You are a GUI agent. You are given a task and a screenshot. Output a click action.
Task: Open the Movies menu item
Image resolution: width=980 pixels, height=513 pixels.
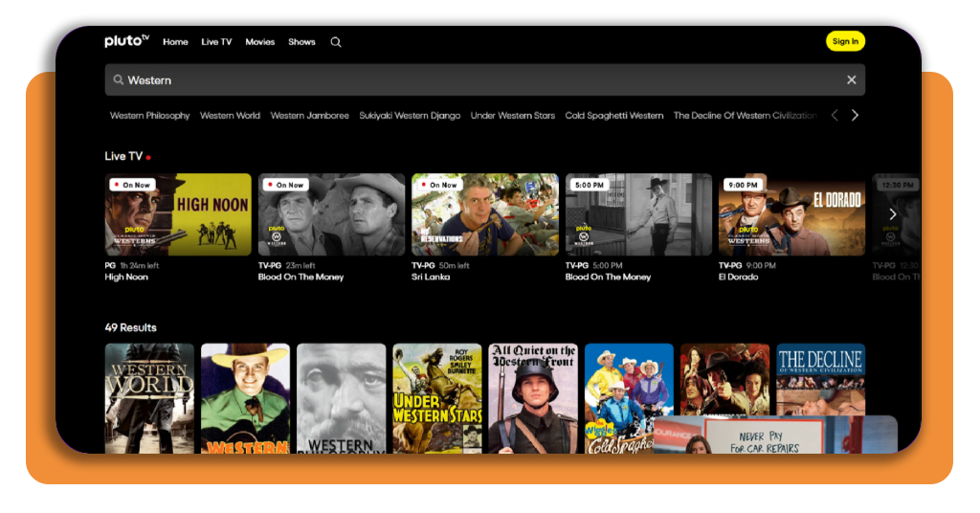pyautogui.click(x=260, y=42)
